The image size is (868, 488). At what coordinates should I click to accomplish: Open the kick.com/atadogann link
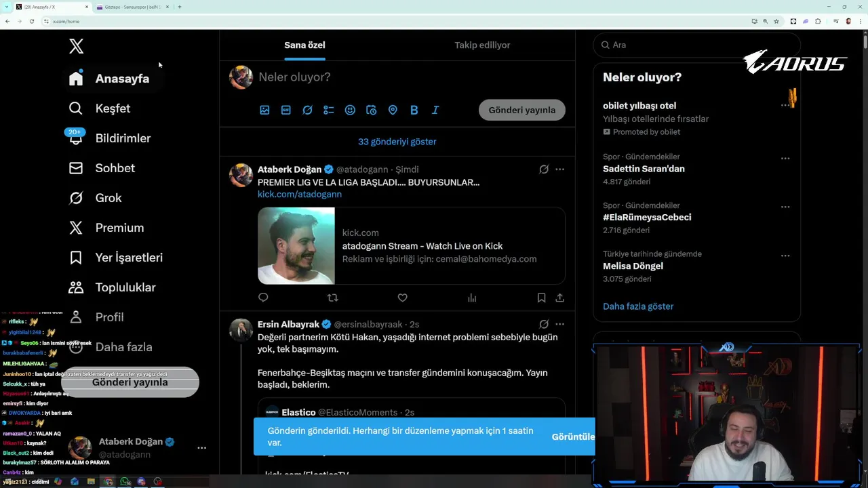click(300, 194)
